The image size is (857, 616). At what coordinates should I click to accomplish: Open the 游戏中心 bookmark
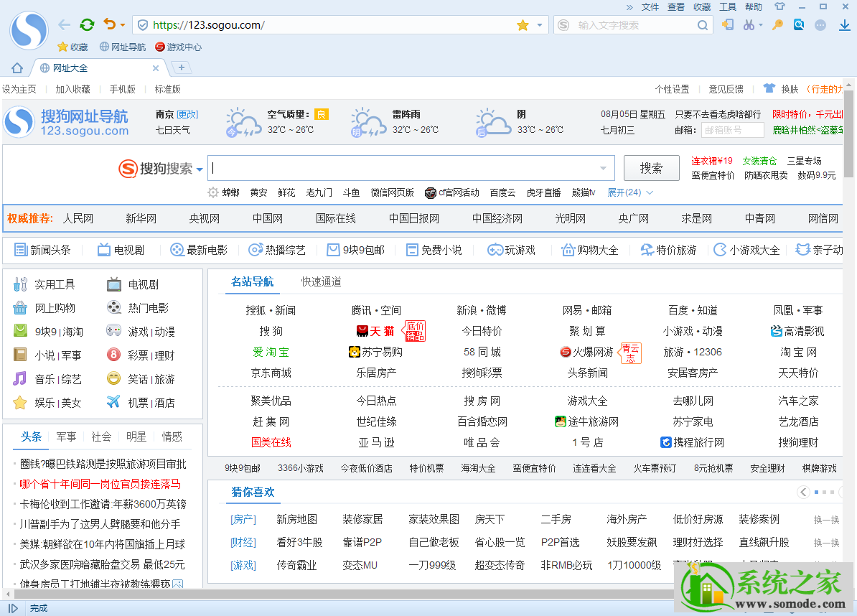tap(178, 47)
